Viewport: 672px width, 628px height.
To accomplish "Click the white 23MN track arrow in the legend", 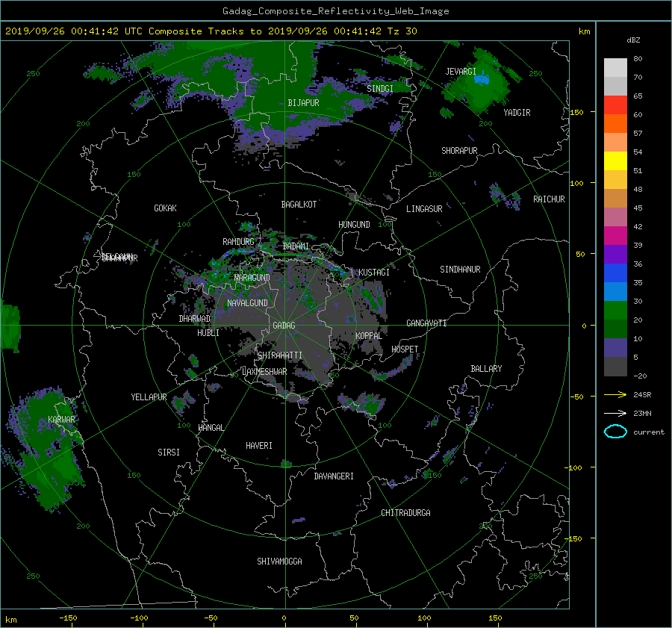I will 615,413.
